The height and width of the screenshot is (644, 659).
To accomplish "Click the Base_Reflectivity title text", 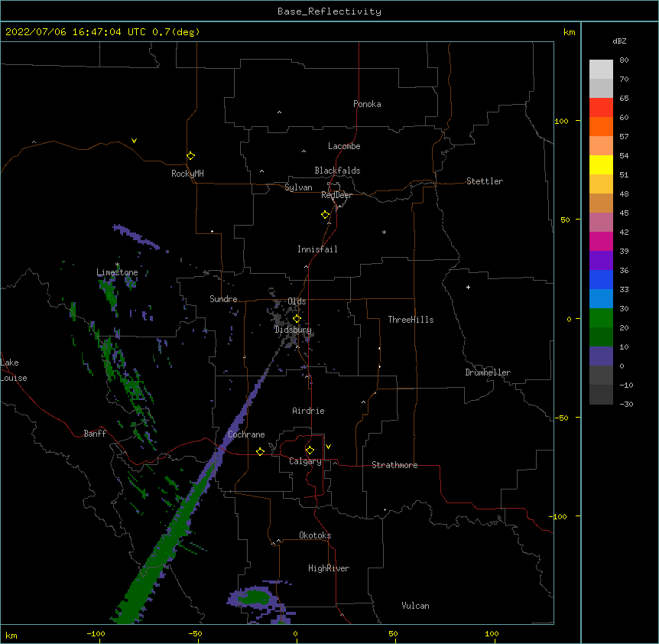I will click(x=329, y=11).
